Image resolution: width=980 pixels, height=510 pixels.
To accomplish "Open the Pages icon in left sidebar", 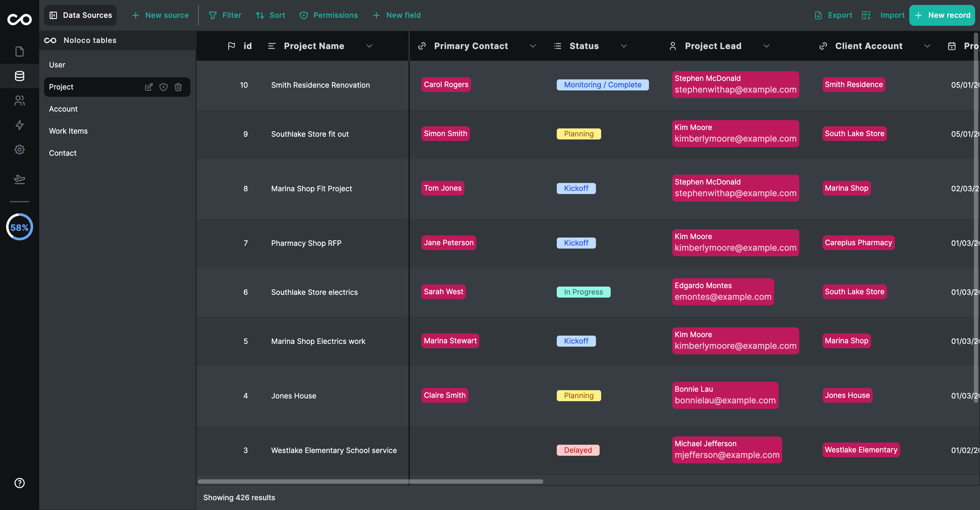I will 19,51.
